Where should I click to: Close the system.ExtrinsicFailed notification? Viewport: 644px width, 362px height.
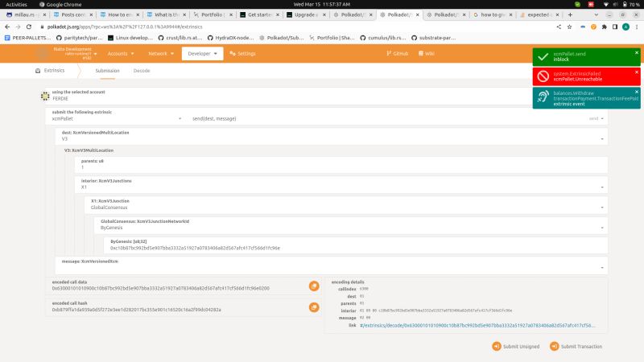[x=637, y=72]
